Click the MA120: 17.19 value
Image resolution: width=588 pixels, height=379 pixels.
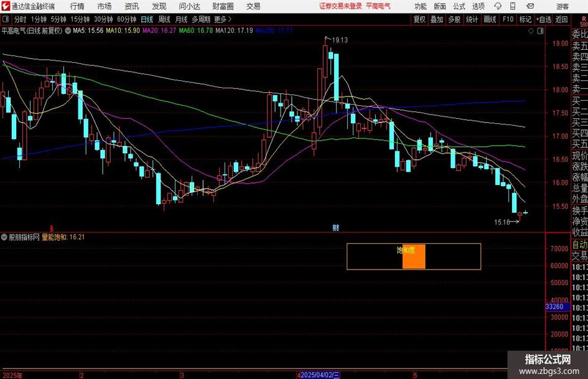[x=235, y=30]
